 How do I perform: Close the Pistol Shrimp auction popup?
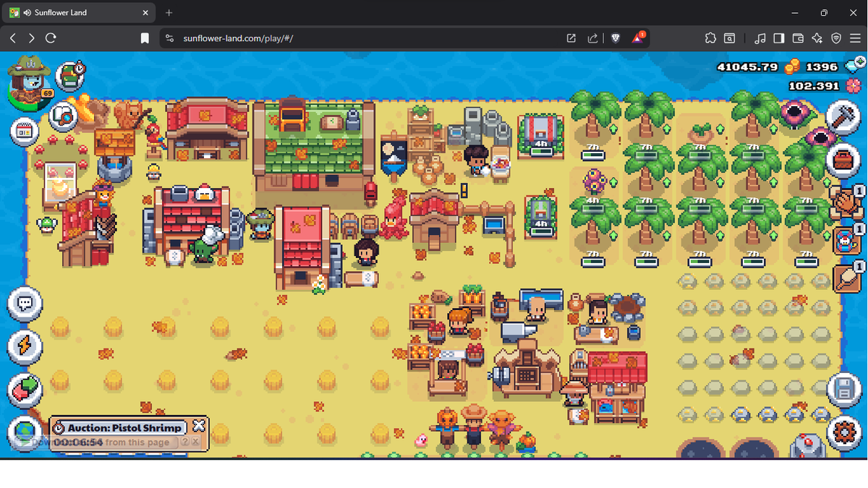[x=198, y=426]
